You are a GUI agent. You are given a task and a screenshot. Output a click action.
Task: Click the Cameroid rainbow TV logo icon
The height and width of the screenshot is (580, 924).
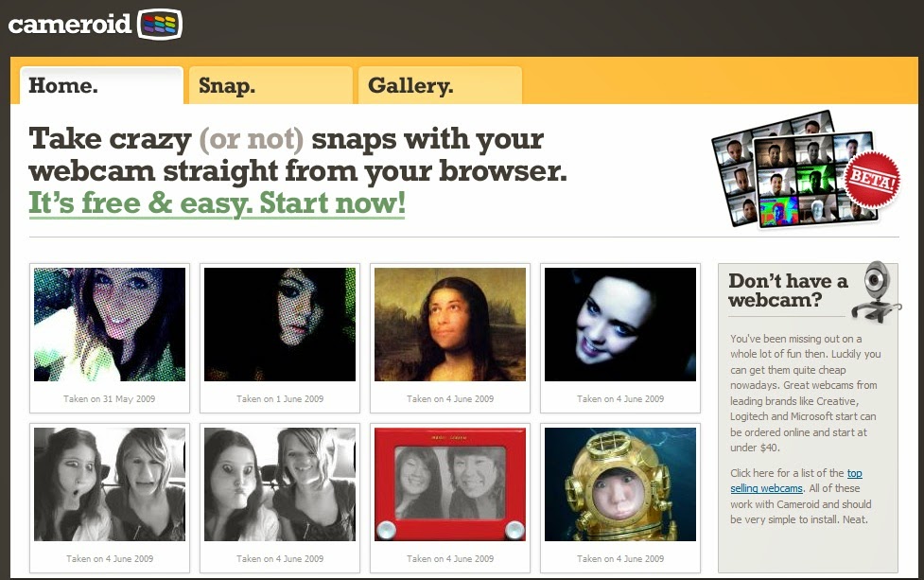point(160,25)
